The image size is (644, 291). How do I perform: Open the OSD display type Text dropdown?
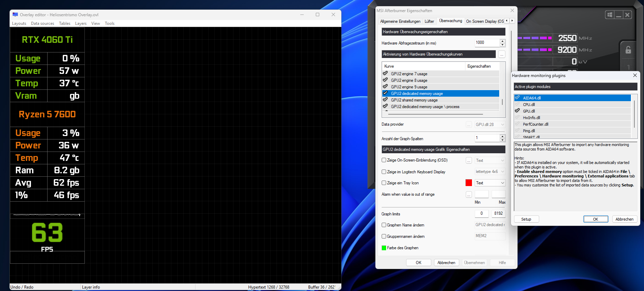pyautogui.click(x=490, y=161)
